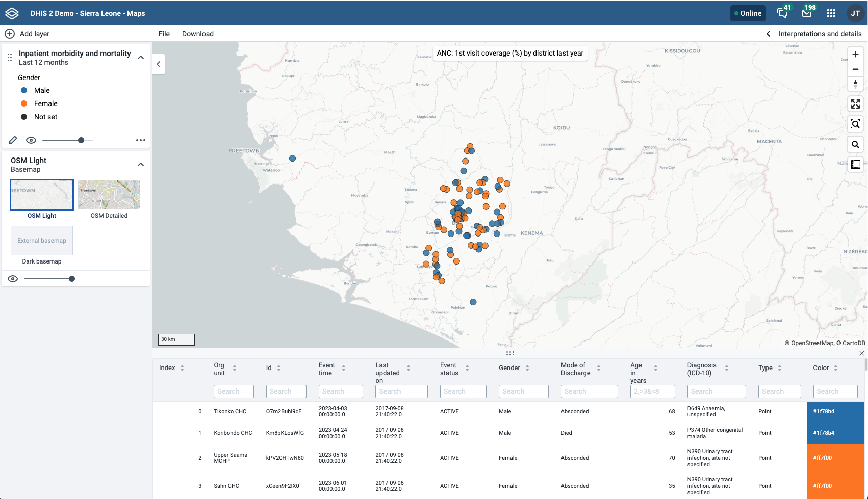Open the interpretations icon with badge 41

(x=783, y=13)
